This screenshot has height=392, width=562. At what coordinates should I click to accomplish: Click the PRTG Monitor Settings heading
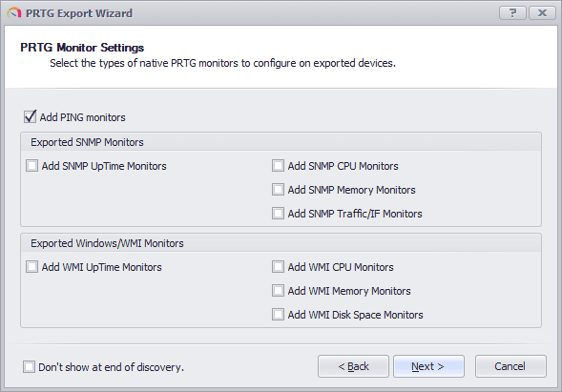[x=82, y=48]
